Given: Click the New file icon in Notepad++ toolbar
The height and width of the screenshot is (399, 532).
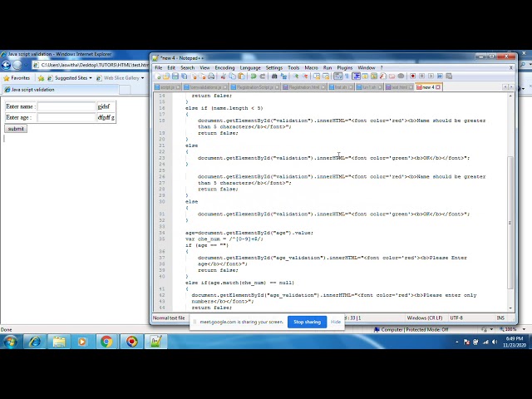Looking at the screenshot, I should [157, 76].
